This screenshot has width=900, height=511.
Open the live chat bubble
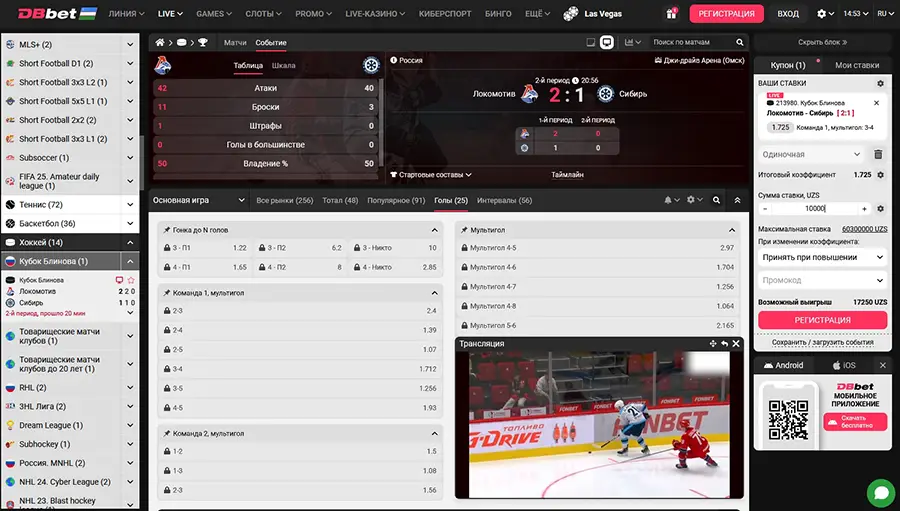click(881, 492)
